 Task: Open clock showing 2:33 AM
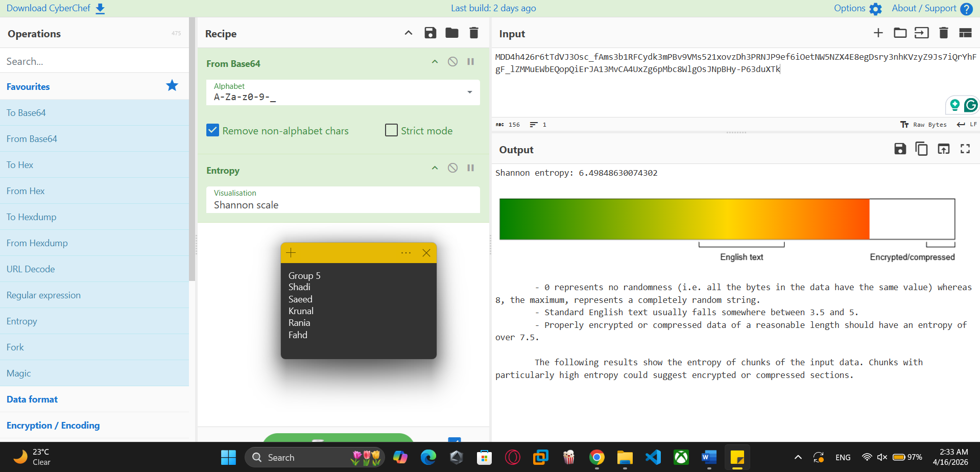click(950, 457)
